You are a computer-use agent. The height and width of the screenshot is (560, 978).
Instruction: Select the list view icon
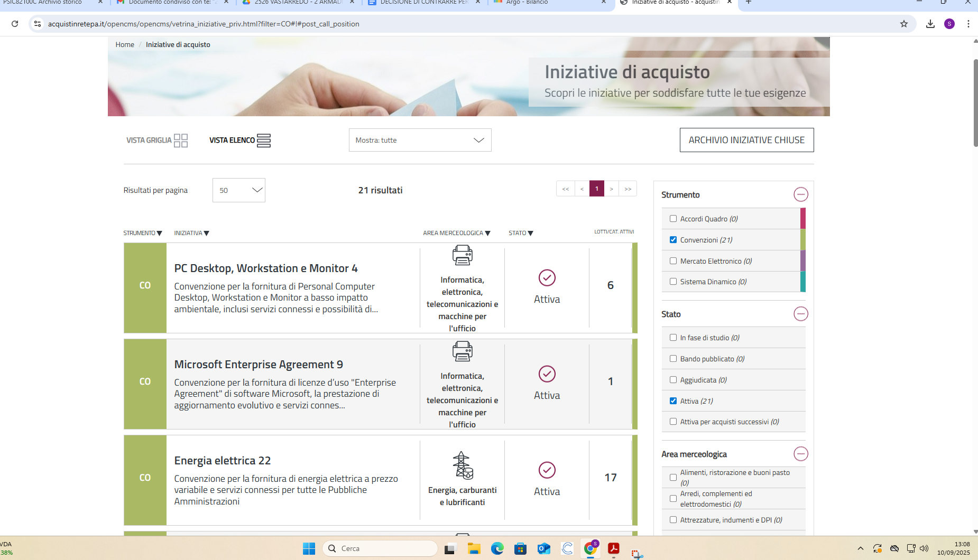263,141
